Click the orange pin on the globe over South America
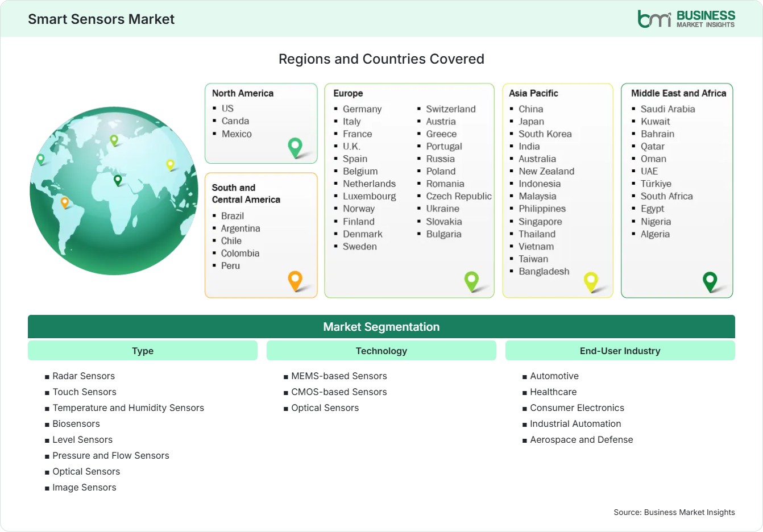This screenshot has width=763, height=532. click(65, 202)
